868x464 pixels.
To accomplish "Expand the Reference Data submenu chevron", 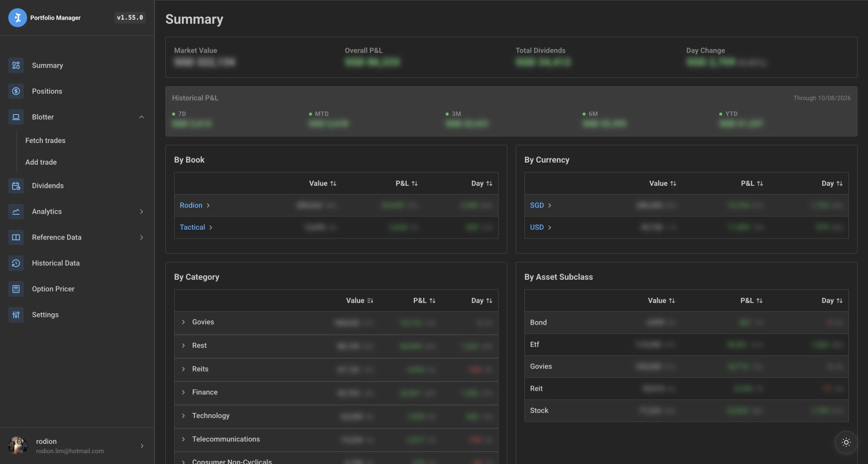I will tap(142, 237).
